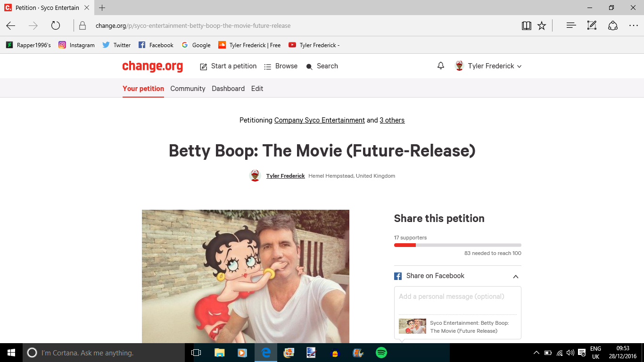The width and height of the screenshot is (644, 362).
Task: Click the padlock icon in address bar
Action: (83, 26)
